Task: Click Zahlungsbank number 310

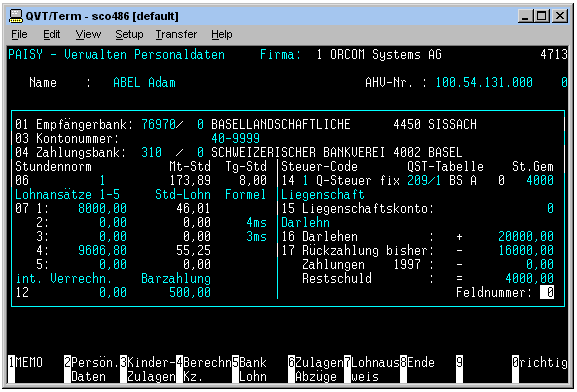Action: point(152,152)
